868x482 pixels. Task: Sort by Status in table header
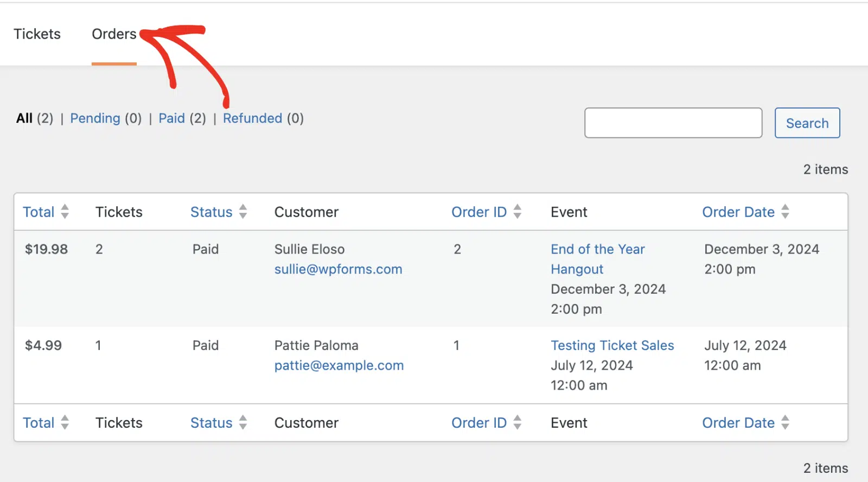(211, 212)
